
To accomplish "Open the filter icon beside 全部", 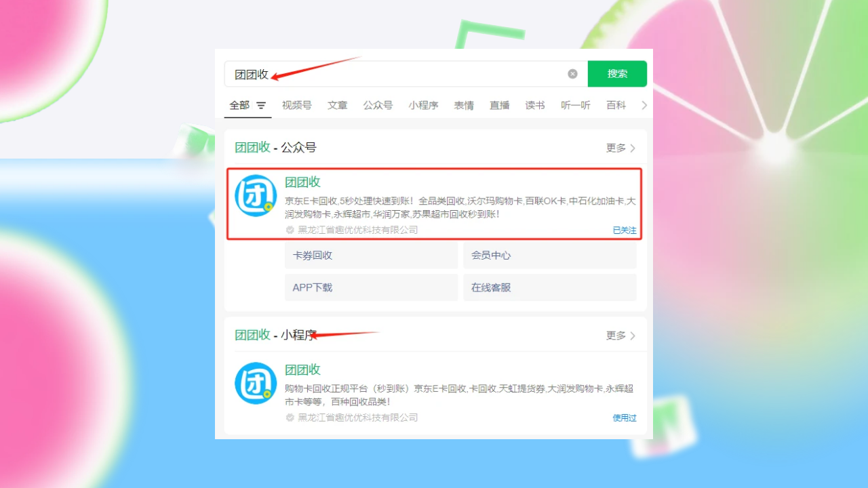I will [x=261, y=106].
